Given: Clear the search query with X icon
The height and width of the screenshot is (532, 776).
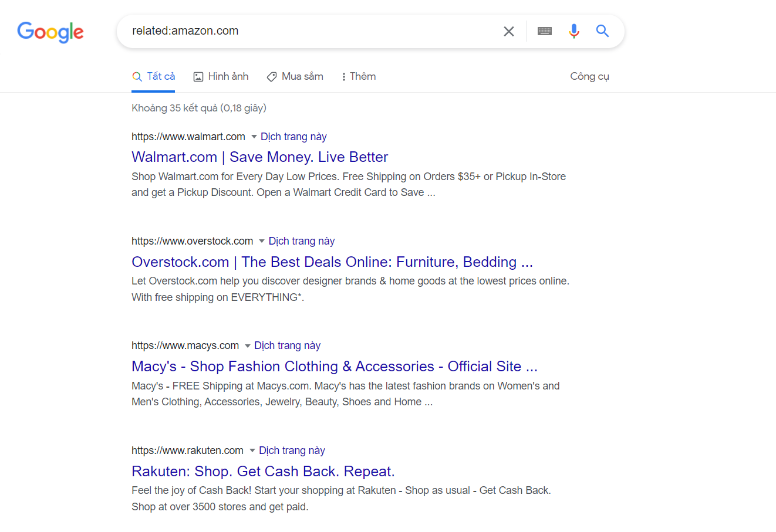Looking at the screenshot, I should 509,31.
